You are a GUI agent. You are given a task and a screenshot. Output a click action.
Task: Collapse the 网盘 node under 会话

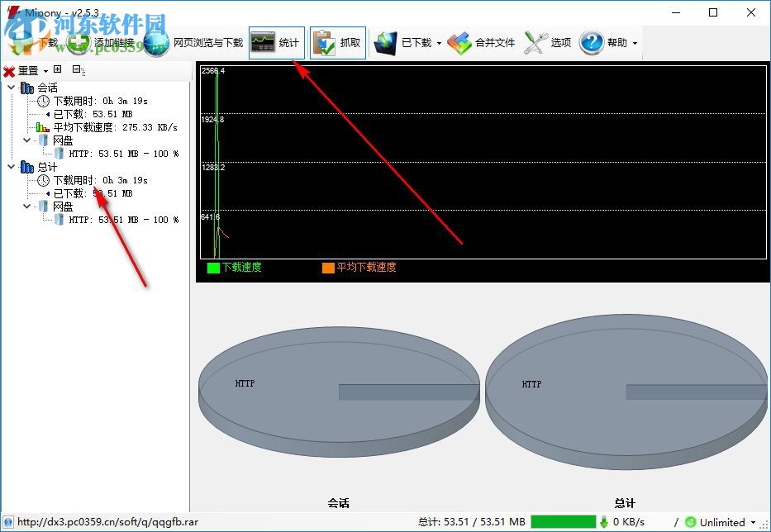tap(27, 140)
